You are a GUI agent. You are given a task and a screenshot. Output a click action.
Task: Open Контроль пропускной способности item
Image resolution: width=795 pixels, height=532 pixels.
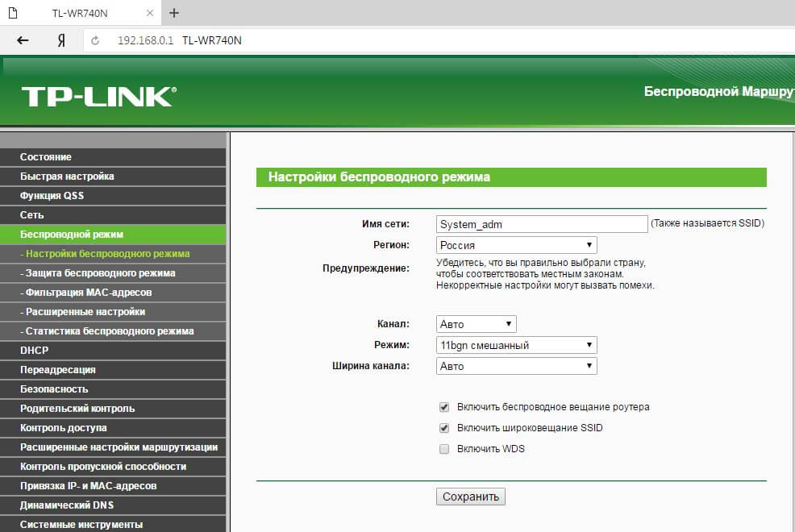(113, 466)
